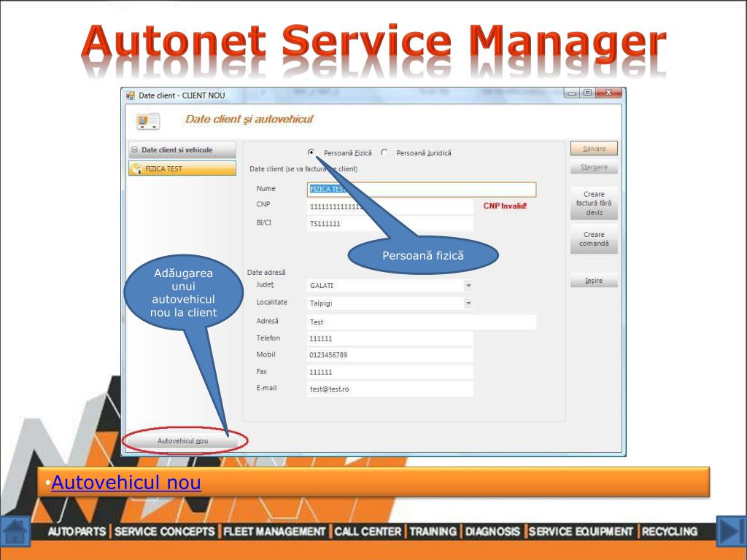Click the client card icon in header
Screen dimensions: 747x560
point(148,122)
